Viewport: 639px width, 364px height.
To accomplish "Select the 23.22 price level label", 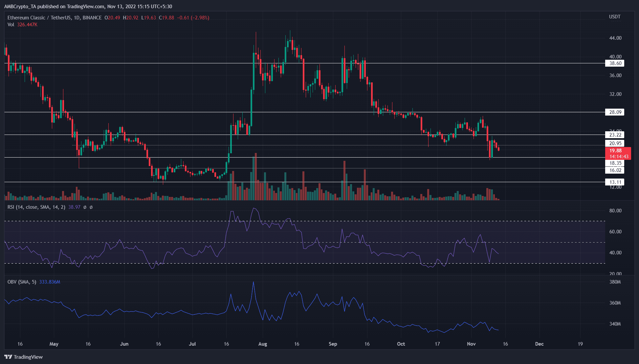I will click(x=615, y=135).
